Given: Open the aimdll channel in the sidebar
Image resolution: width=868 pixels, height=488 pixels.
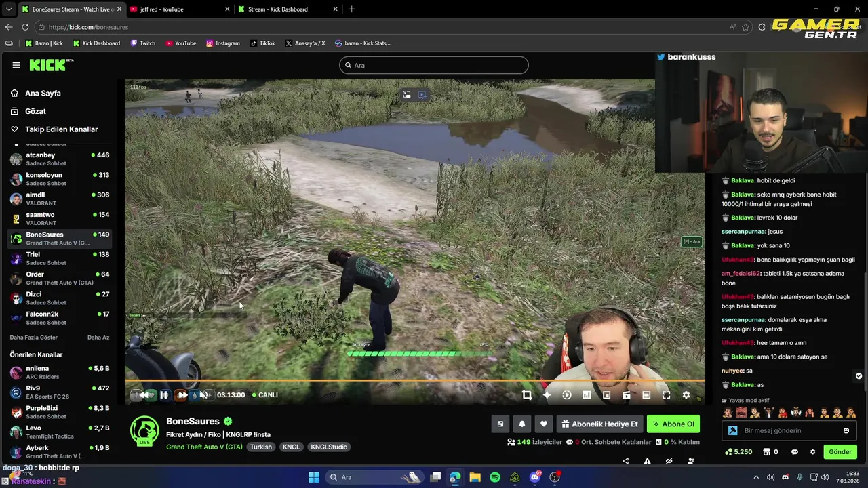Looking at the screenshot, I should click(60, 199).
